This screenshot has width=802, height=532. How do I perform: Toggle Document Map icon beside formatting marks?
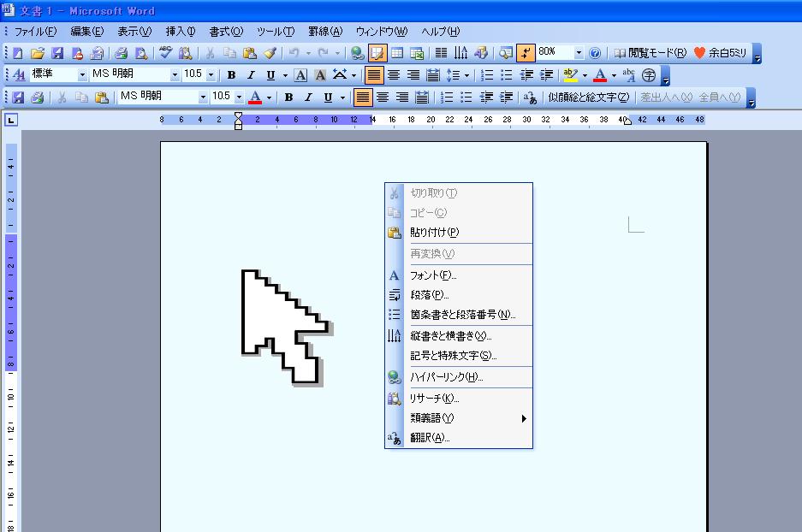click(505, 53)
